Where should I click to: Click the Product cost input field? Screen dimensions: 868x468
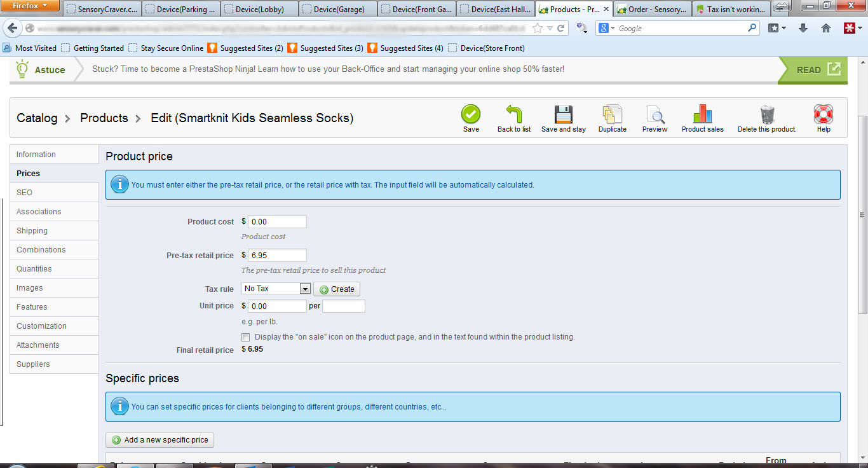[277, 222]
